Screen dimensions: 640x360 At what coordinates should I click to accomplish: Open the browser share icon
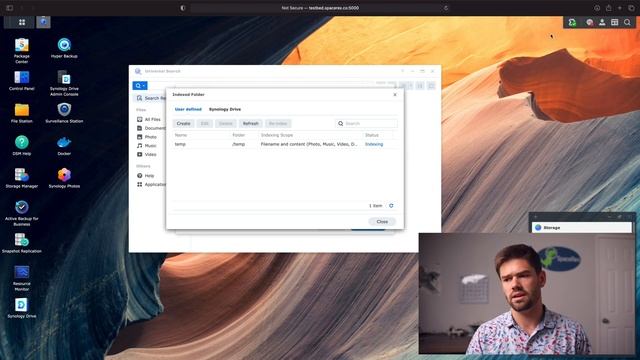[x=609, y=8]
